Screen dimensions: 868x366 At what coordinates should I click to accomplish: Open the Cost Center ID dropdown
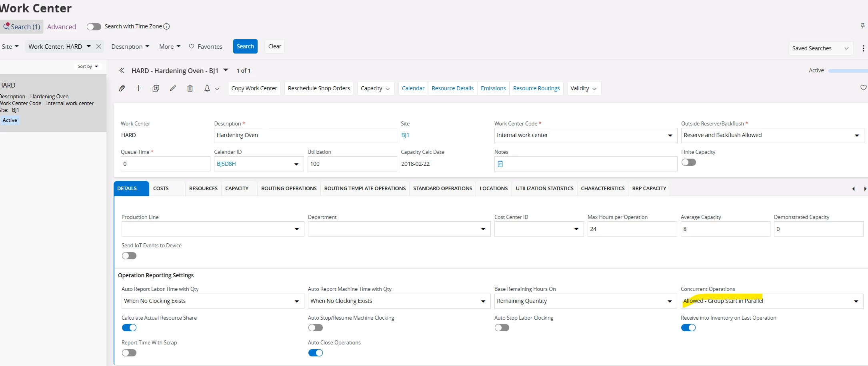576,229
